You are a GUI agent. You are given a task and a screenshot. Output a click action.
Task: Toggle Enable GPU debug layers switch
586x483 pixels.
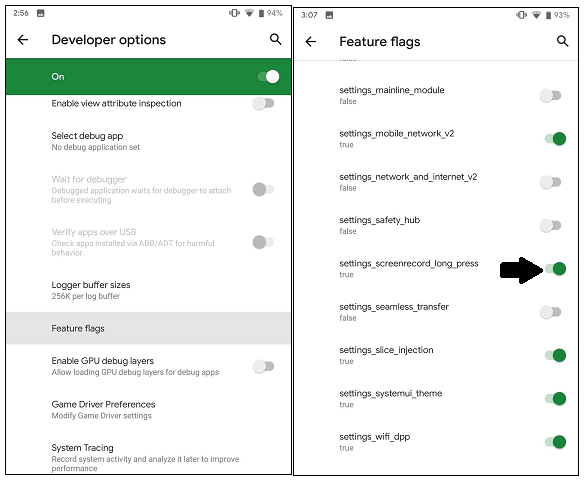coord(263,366)
